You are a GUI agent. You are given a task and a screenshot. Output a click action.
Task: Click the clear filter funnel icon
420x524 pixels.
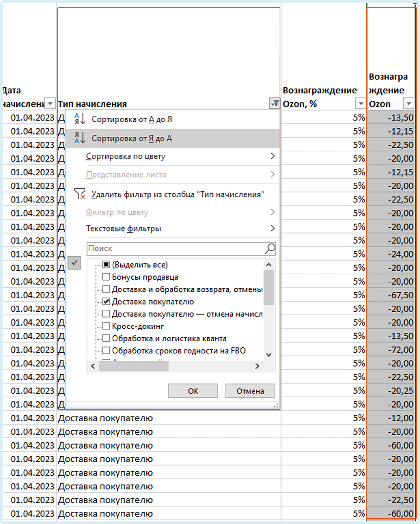80,194
